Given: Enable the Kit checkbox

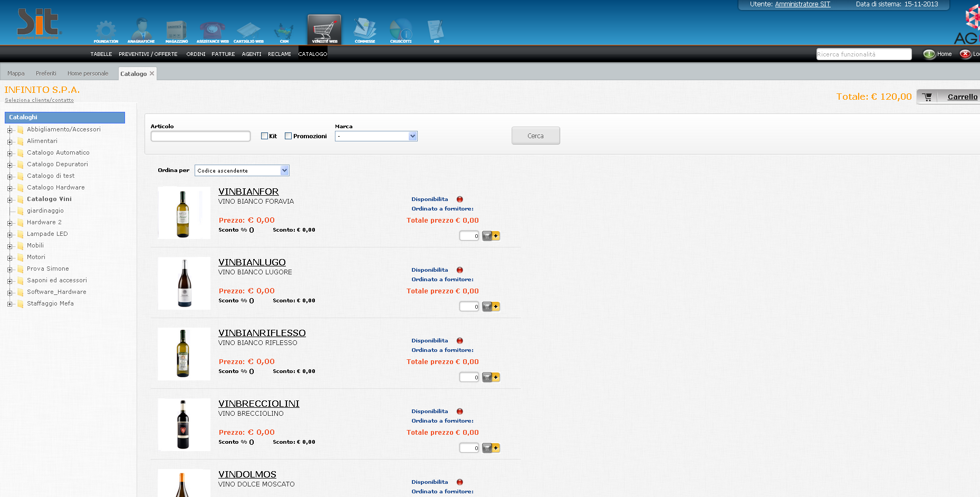Looking at the screenshot, I should (x=264, y=136).
